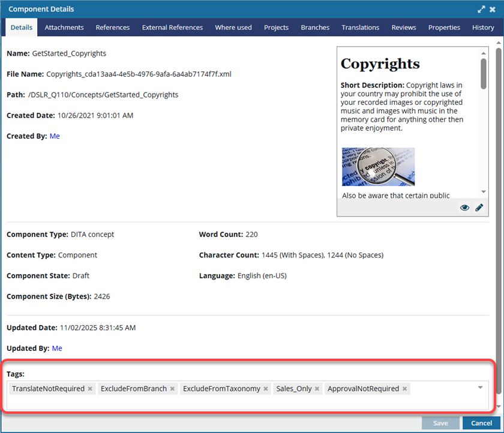Remove the ApprovalNotRequired tag
The height and width of the screenshot is (433, 504).
pyautogui.click(x=405, y=389)
